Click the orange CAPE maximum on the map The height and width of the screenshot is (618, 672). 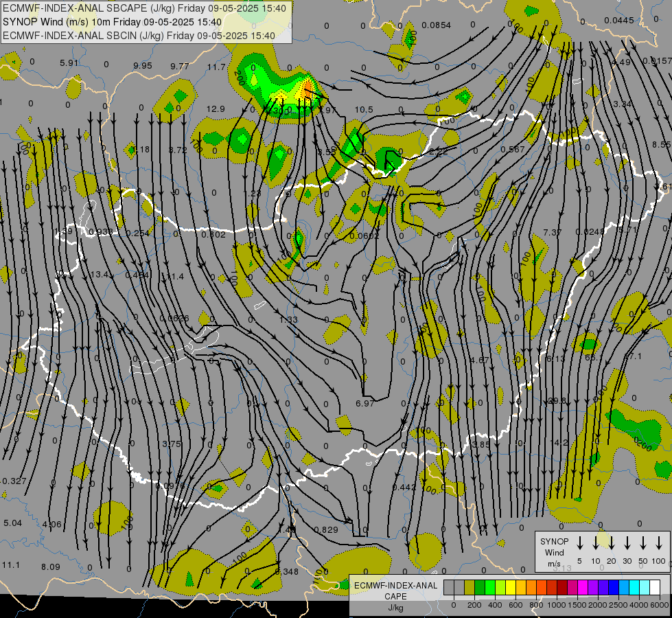click(308, 89)
